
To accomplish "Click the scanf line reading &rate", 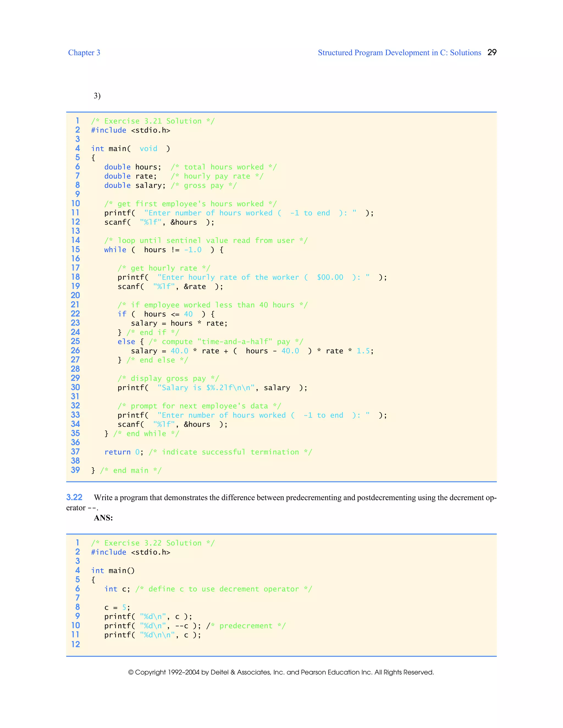I will [170, 287].
